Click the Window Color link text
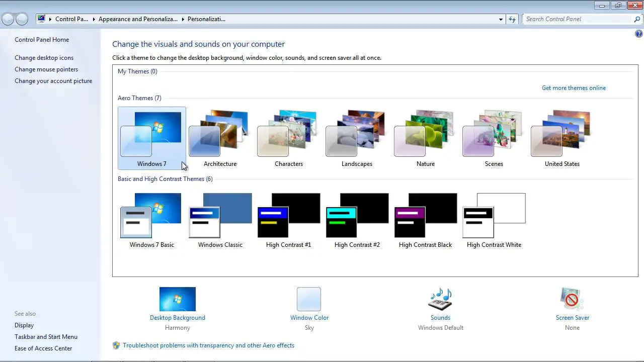Viewport: 644px width, 362px height. (309, 318)
